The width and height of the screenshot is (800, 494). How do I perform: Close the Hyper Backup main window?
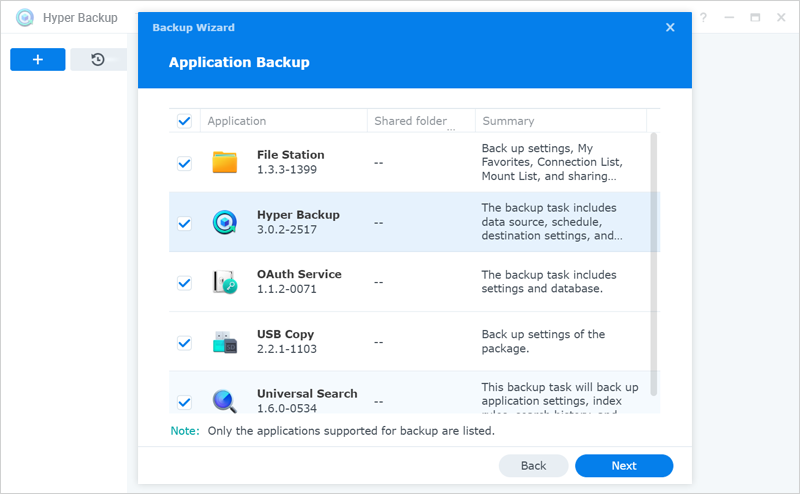(x=781, y=18)
